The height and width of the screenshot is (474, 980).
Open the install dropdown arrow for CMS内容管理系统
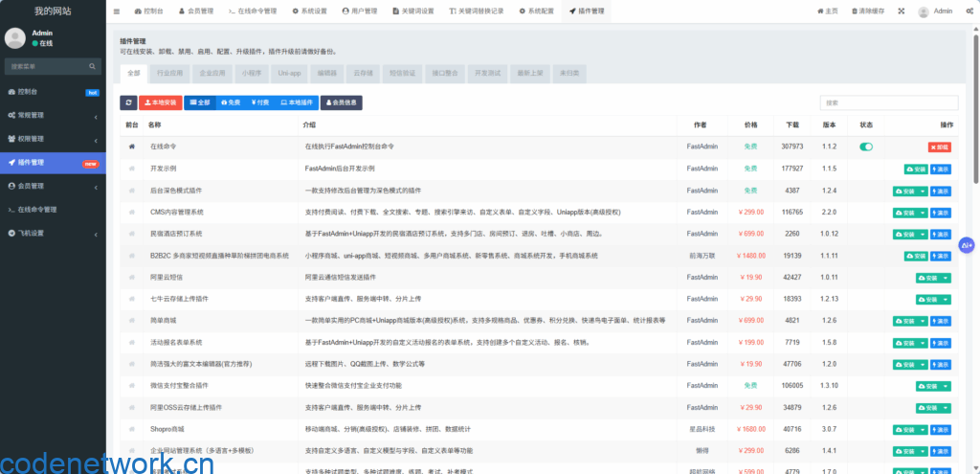point(924,212)
